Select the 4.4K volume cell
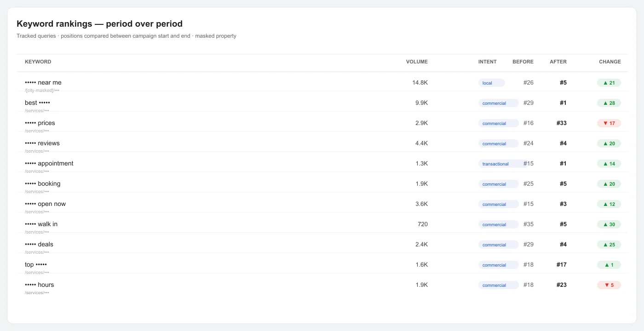Viewport: 644px width, 331px height. [421, 143]
